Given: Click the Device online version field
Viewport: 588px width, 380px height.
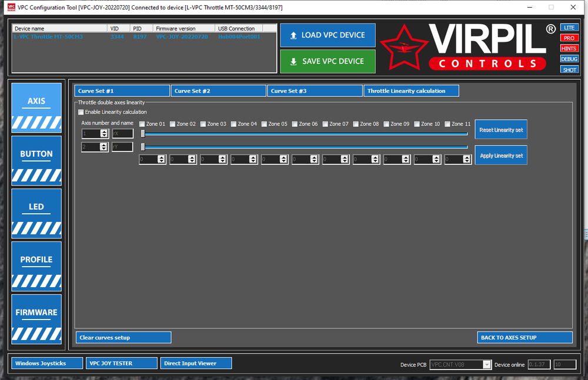Looking at the screenshot, I should pos(539,365).
